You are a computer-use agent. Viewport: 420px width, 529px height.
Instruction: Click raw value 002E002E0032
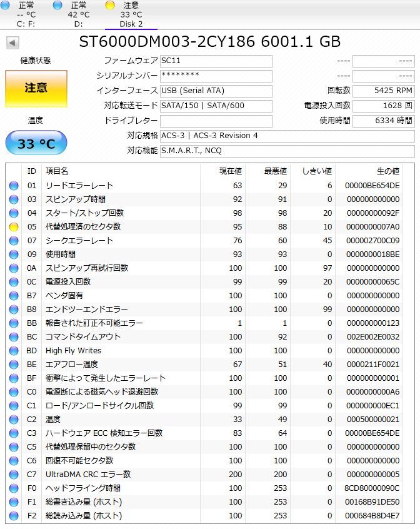373,337
